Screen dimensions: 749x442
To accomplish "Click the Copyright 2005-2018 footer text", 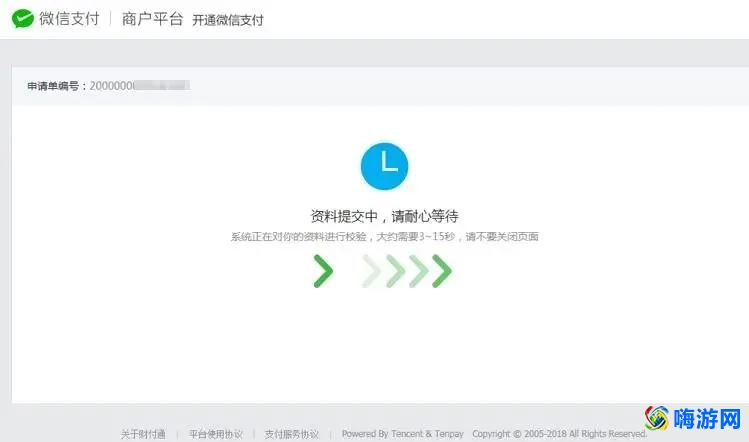I will tap(559, 434).
